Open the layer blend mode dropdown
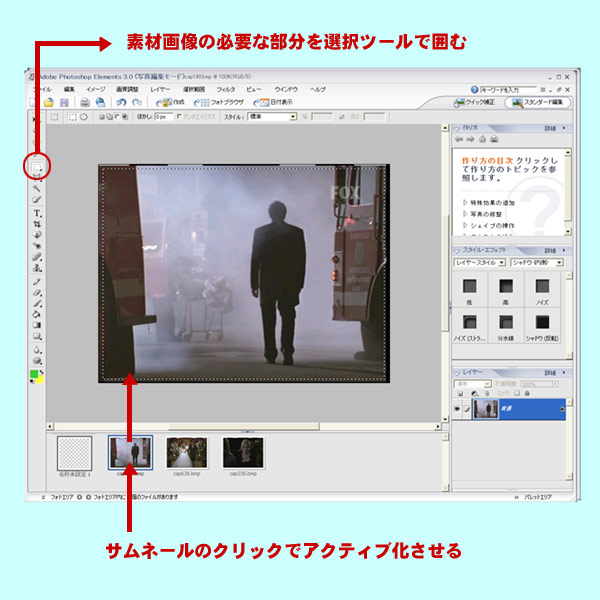Screen dimensions: 600x600 point(473,383)
